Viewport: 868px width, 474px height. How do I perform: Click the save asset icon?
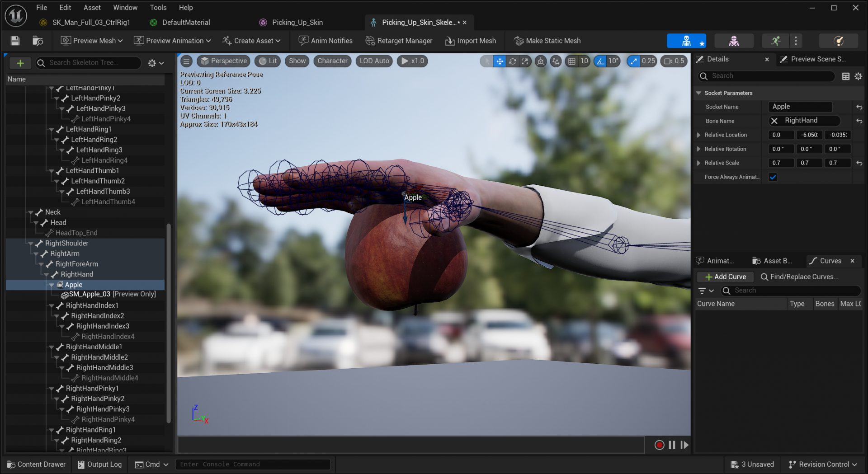pyautogui.click(x=15, y=41)
